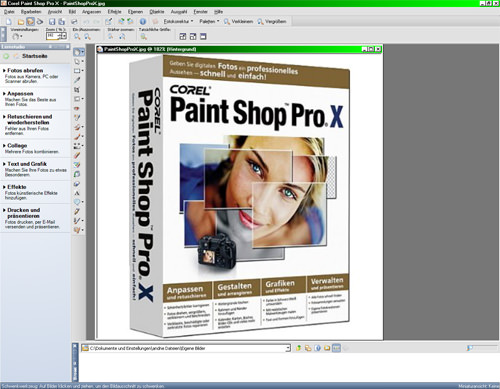500x389 pixels.
Task: Click the Print icon in main toolbar
Action: (74, 21)
